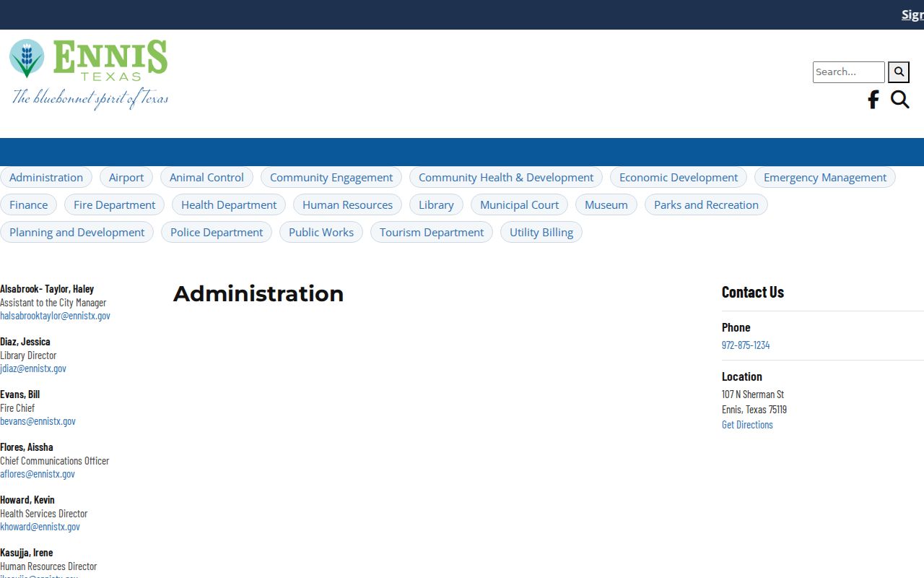
Task: Email Jessica Diaz at jdiaz@ennistx.gov
Action: pyautogui.click(x=33, y=368)
